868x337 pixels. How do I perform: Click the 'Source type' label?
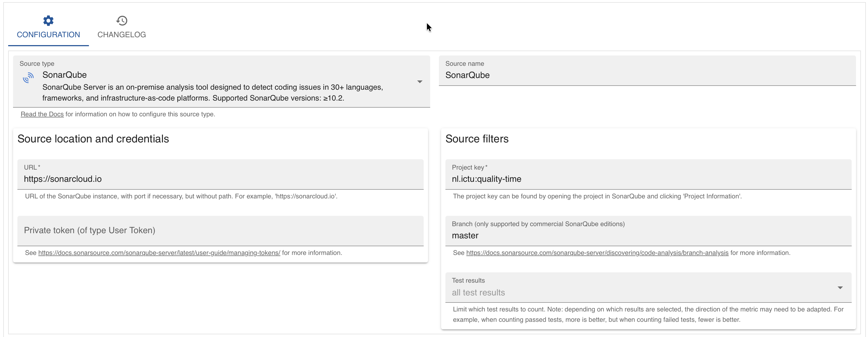(x=37, y=64)
